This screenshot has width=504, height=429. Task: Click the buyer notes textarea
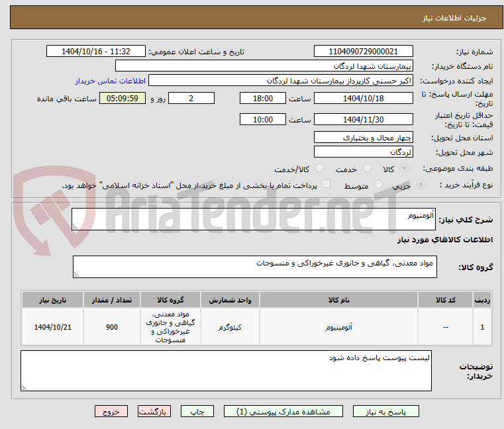226,371
